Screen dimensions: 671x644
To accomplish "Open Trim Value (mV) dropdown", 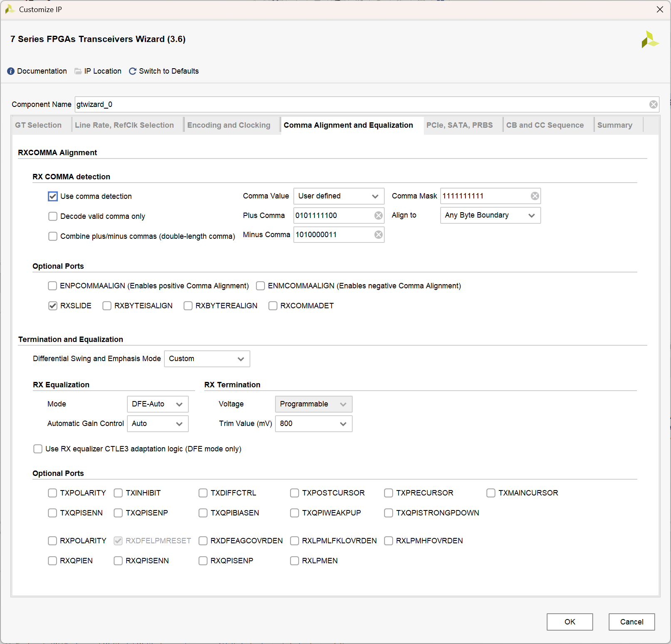I will [314, 424].
